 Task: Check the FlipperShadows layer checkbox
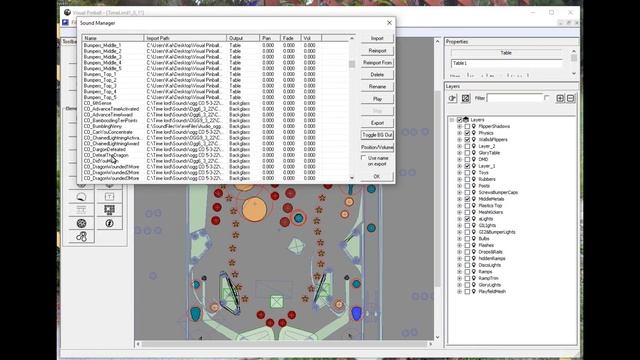tap(467, 127)
